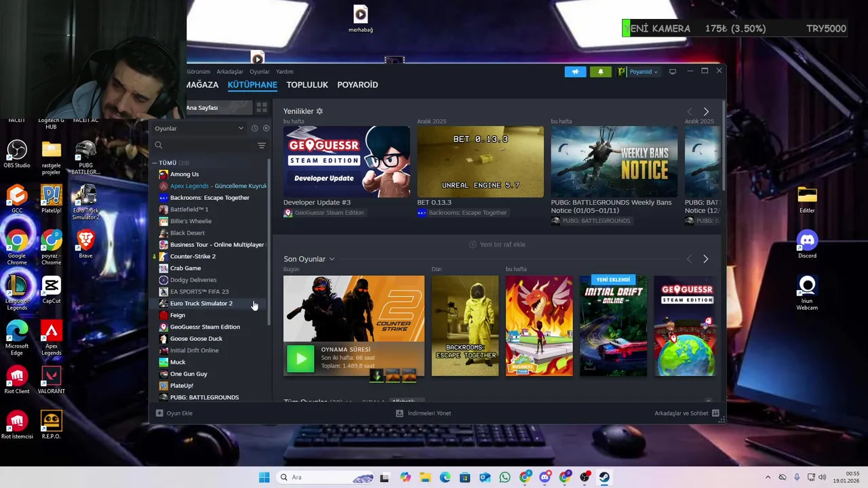Switch to the KÜTÜPHANE tab
Viewport: 868px width, 488px height.
pos(252,85)
